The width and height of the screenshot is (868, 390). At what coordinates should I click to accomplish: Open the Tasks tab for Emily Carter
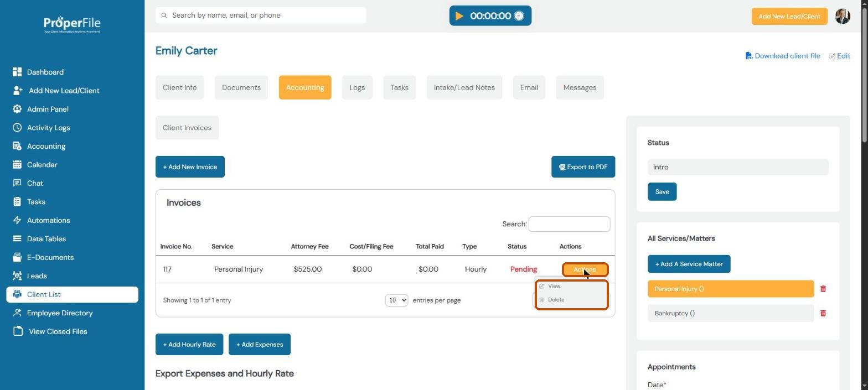[x=400, y=87]
